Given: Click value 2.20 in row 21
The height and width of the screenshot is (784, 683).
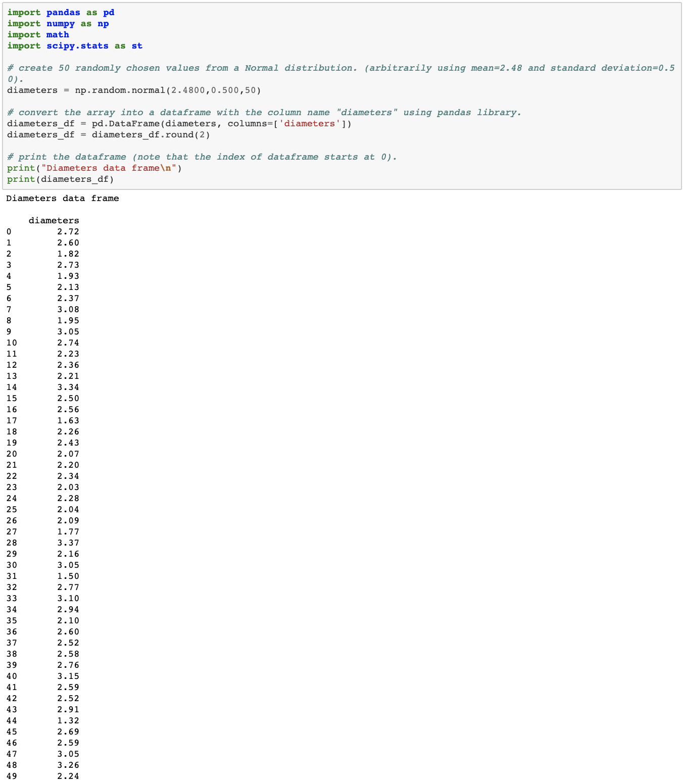Looking at the screenshot, I should tap(68, 465).
